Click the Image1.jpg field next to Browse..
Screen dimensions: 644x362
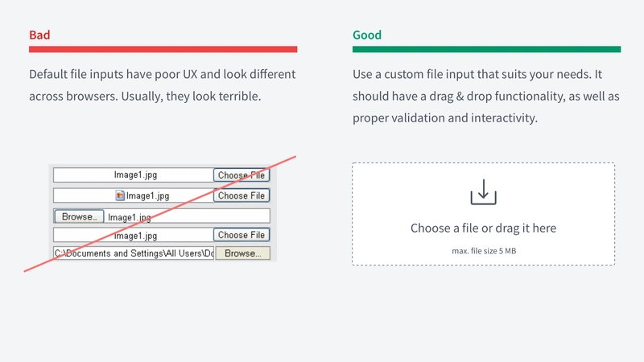click(x=188, y=216)
